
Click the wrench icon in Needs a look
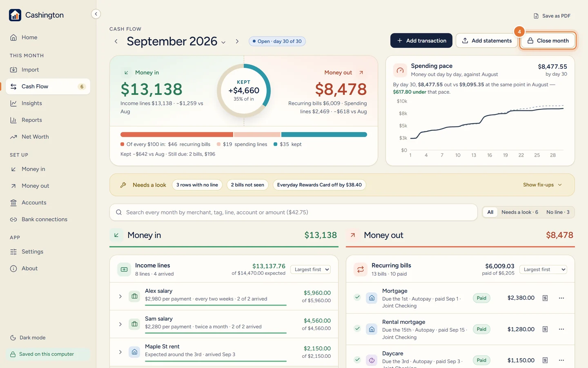point(123,185)
